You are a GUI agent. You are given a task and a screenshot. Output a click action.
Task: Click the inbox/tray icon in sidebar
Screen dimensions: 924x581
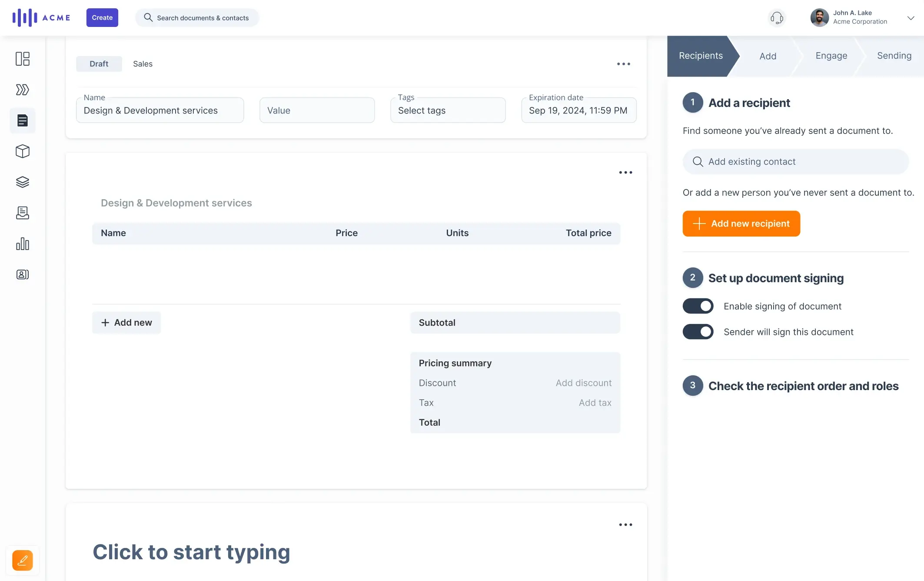pyautogui.click(x=23, y=213)
